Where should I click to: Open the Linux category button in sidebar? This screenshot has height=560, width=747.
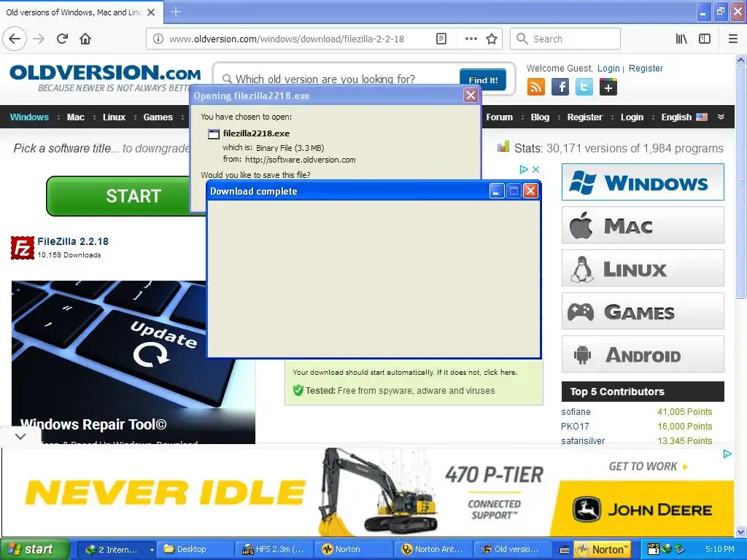point(643,268)
